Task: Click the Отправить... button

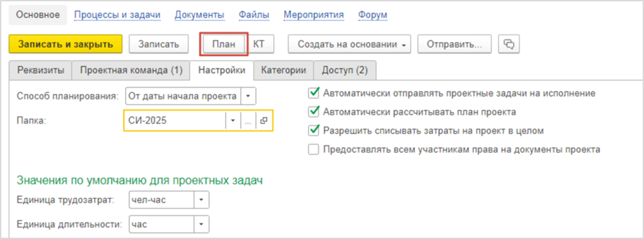Action: point(455,44)
